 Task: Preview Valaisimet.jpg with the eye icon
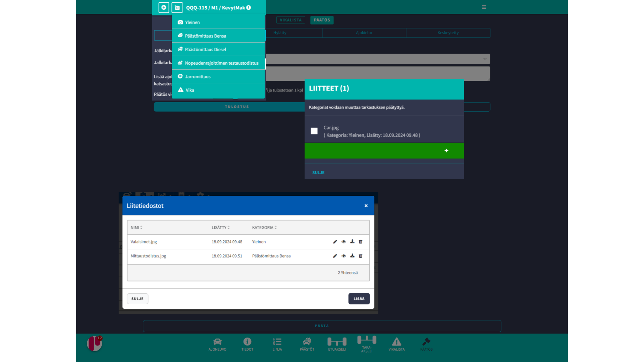[343, 242]
